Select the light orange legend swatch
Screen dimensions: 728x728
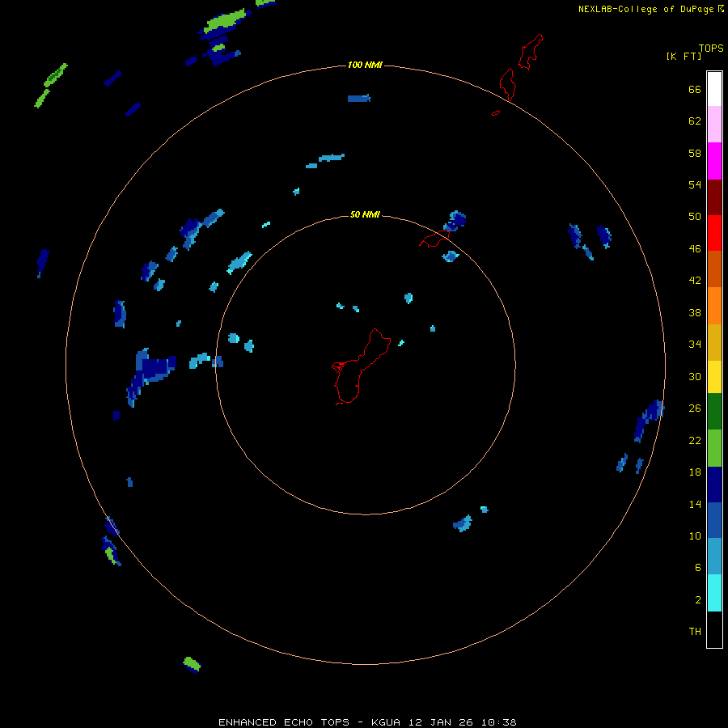coord(714,306)
